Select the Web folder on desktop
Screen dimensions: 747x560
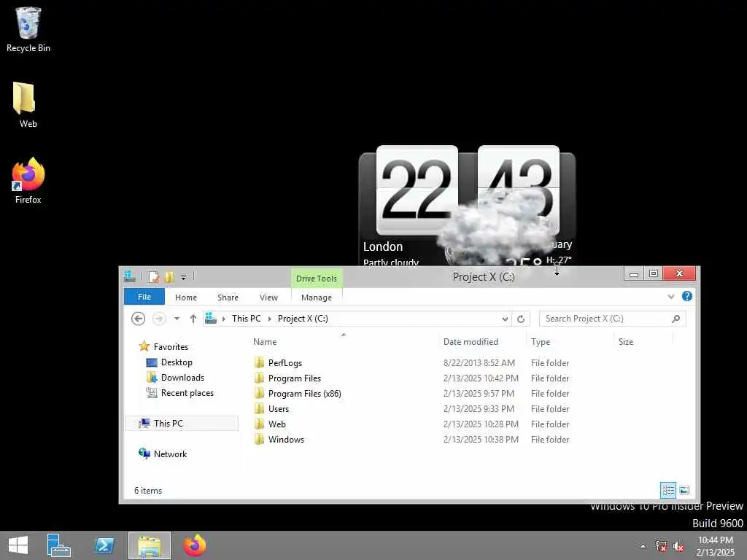point(28,105)
